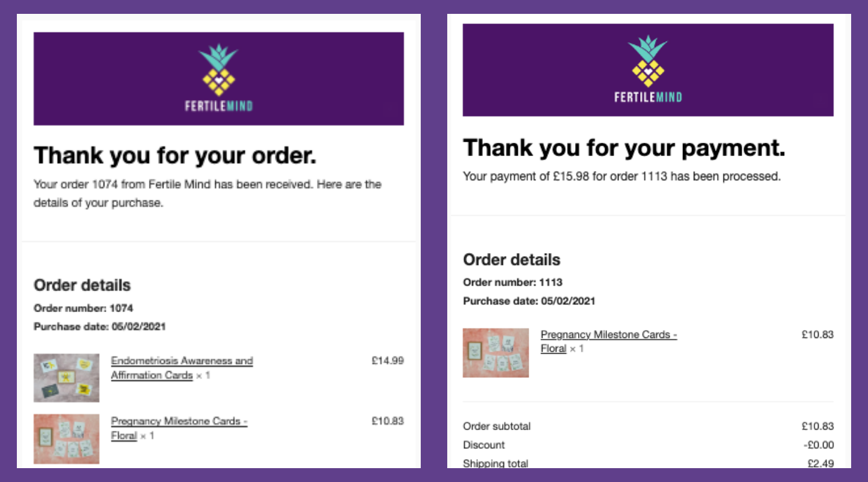Click the "Thank you for your order." heading
This screenshot has height=482, width=868.
(175, 155)
